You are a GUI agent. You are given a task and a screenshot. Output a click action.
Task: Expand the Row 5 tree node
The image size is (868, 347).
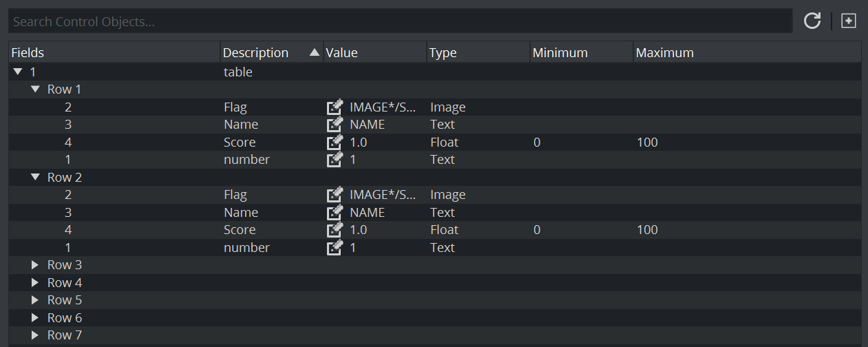(35, 300)
